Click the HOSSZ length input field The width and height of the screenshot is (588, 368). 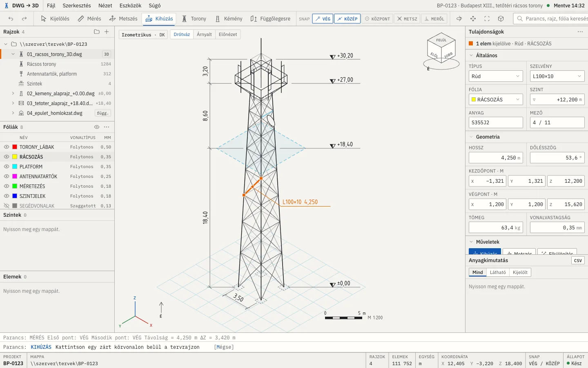pos(496,158)
